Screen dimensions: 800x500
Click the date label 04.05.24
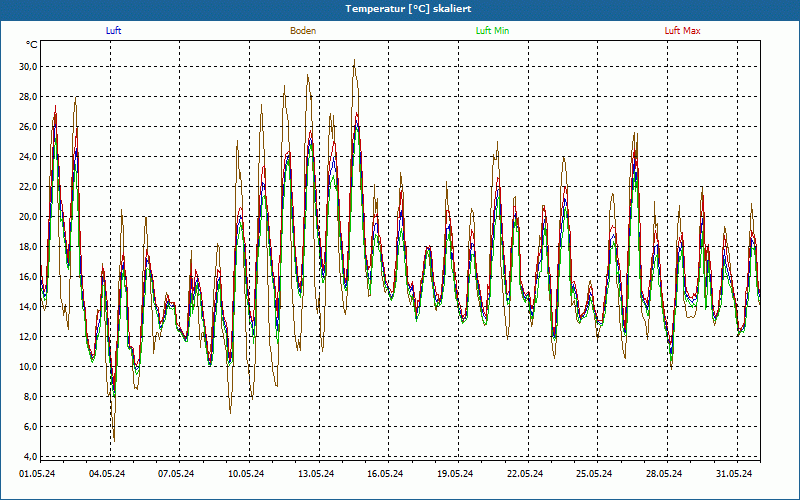pos(107,474)
